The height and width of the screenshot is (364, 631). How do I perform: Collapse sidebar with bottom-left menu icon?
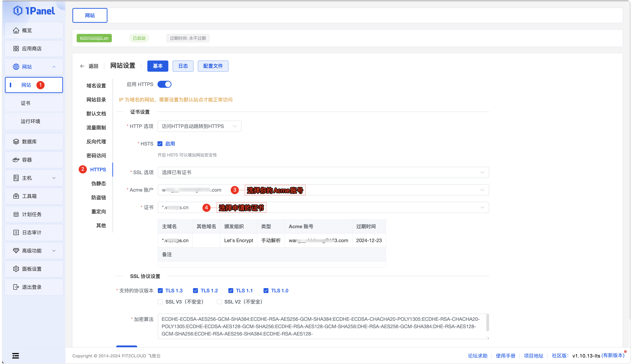pos(16,355)
